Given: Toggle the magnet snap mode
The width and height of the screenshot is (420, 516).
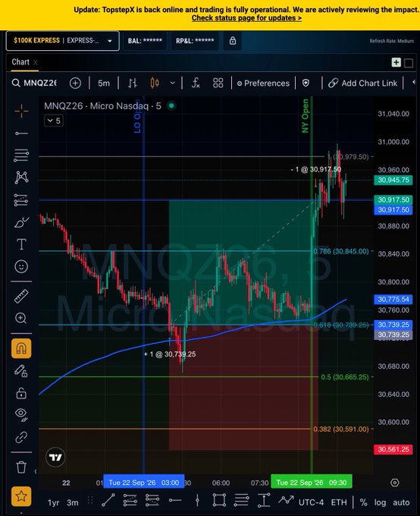Looking at the screenshot, I should click(x=21, y=348).
